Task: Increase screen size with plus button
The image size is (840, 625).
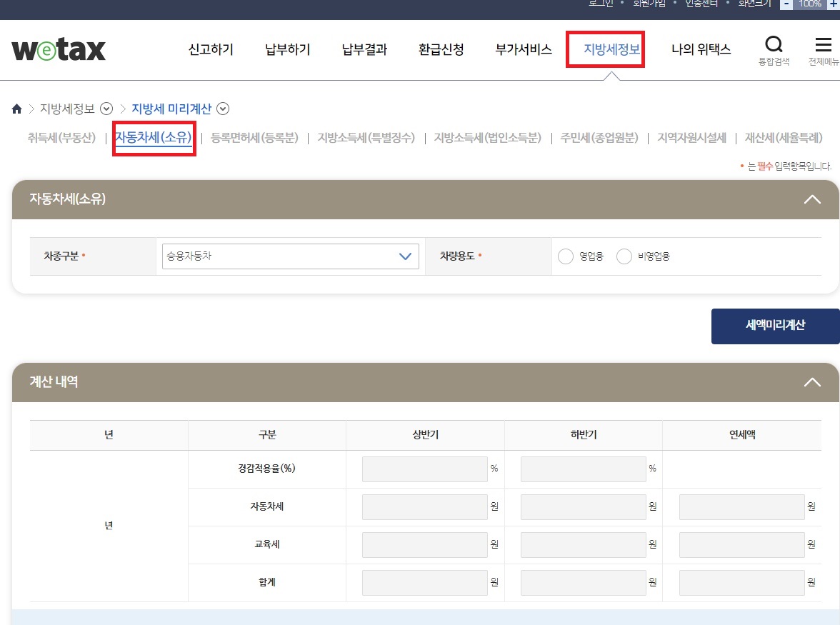Action: click(834, 4)
